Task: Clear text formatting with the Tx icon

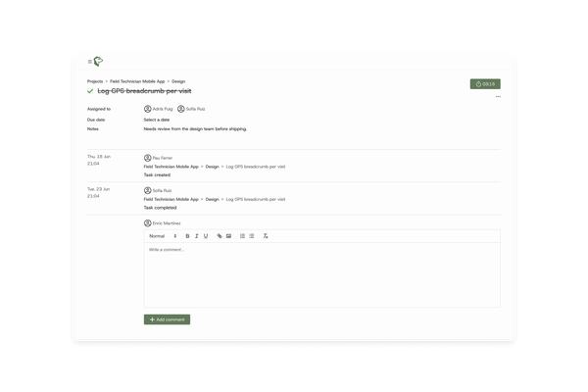Action: [x=266, y=236]
